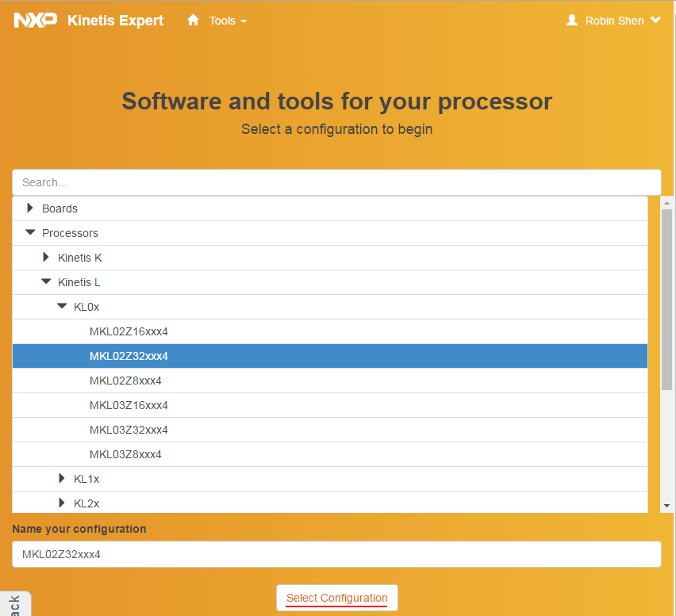Open the feedback side tab
This screenshot has height=616, width=676.
pos(15,604)
